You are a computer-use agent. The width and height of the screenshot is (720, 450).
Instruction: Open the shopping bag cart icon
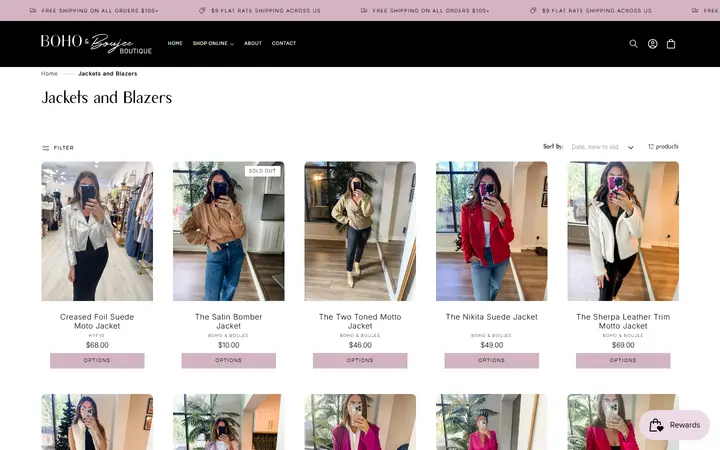671,44
